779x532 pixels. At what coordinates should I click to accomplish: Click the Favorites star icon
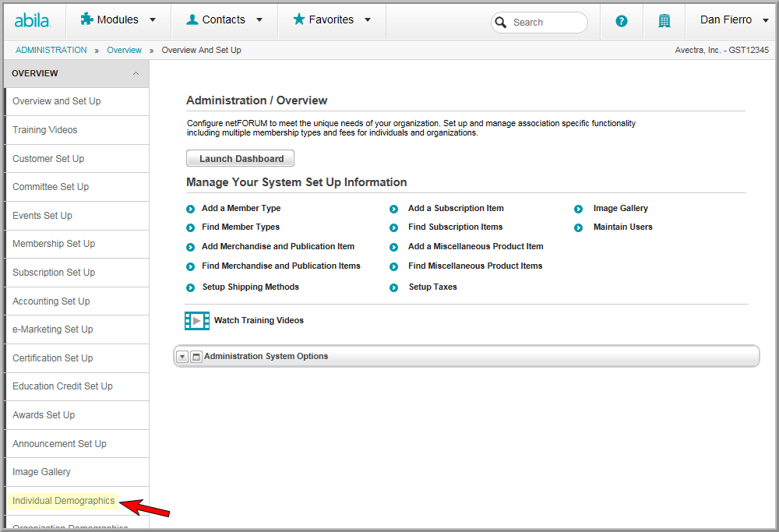(298, 19)
